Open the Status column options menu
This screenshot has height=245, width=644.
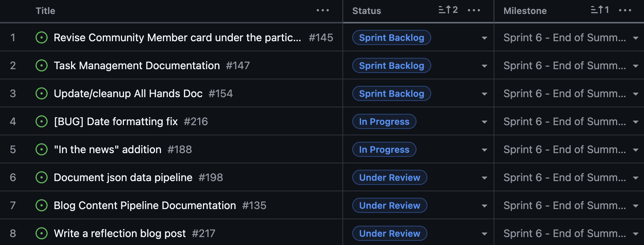474,10
